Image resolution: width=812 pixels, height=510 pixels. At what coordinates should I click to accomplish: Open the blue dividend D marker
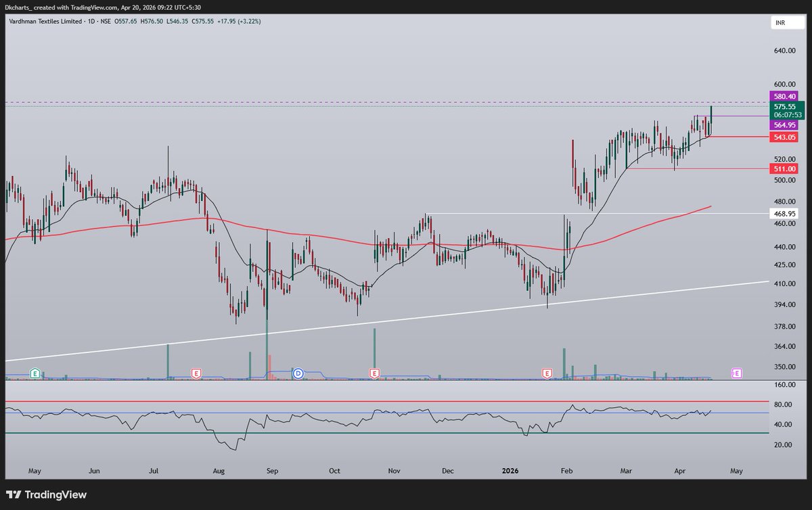[x=298, y=373]
